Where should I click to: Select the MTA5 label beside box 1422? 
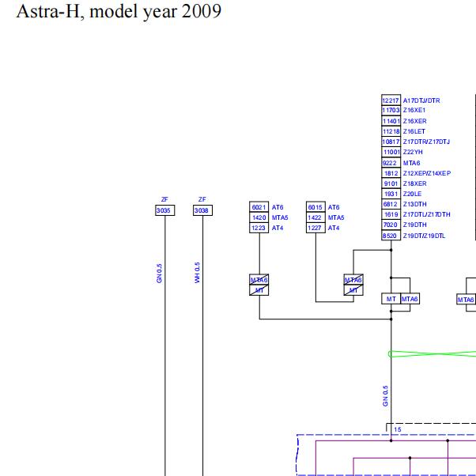click(336, 217)
